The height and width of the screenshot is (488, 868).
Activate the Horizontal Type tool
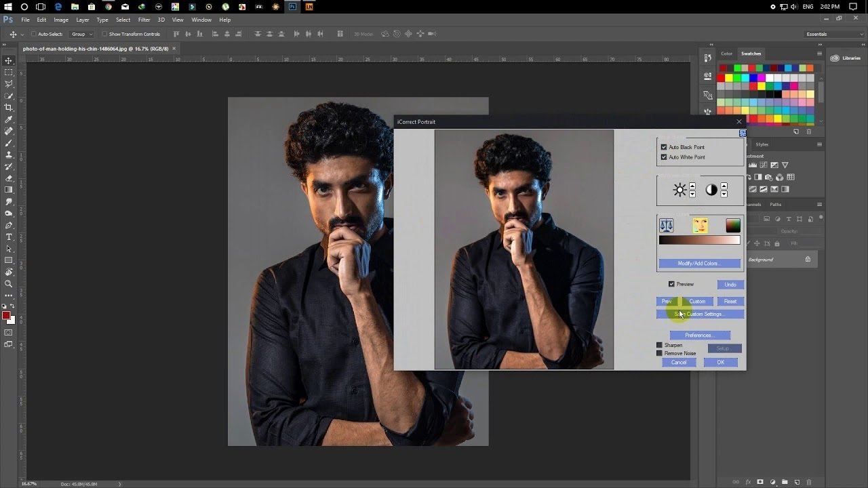pos(9,237)
